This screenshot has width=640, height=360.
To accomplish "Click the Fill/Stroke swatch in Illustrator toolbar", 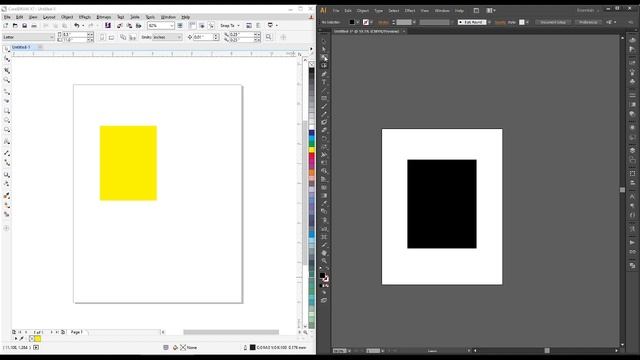I will (x=324, y=277).
